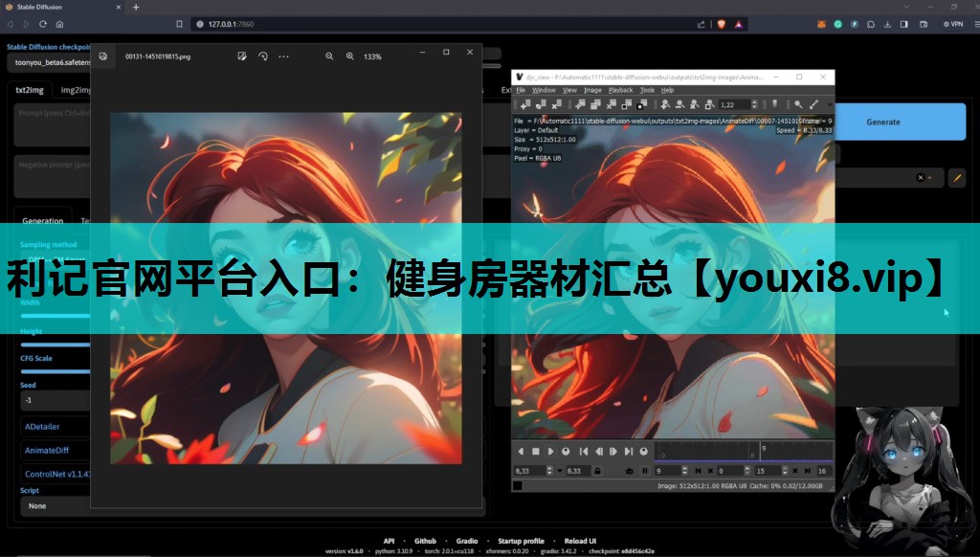Toggle the playback speed lock in djv_view

tap(597, 471)
